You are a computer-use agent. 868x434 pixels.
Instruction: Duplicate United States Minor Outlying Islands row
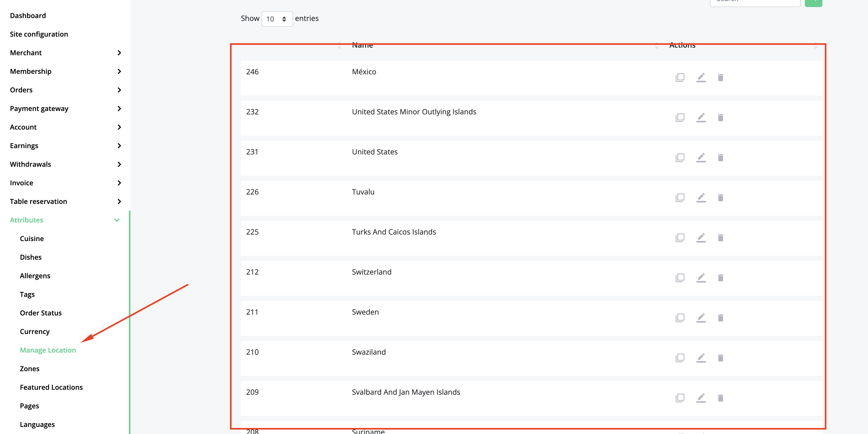coord(680,118)
